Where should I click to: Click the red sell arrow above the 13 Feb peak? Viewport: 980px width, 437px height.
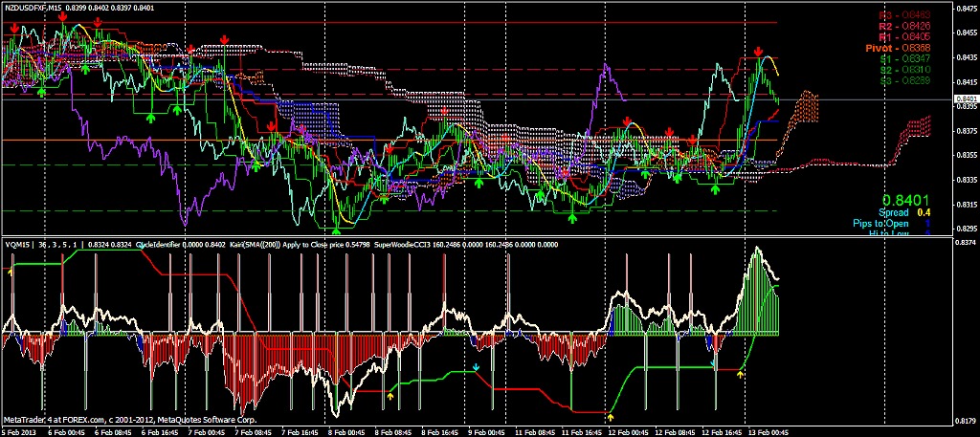coord(758,51)
